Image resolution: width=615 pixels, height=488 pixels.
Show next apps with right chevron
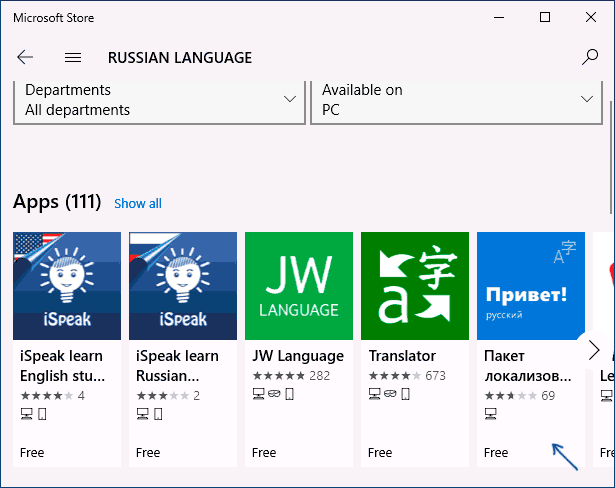594,350
